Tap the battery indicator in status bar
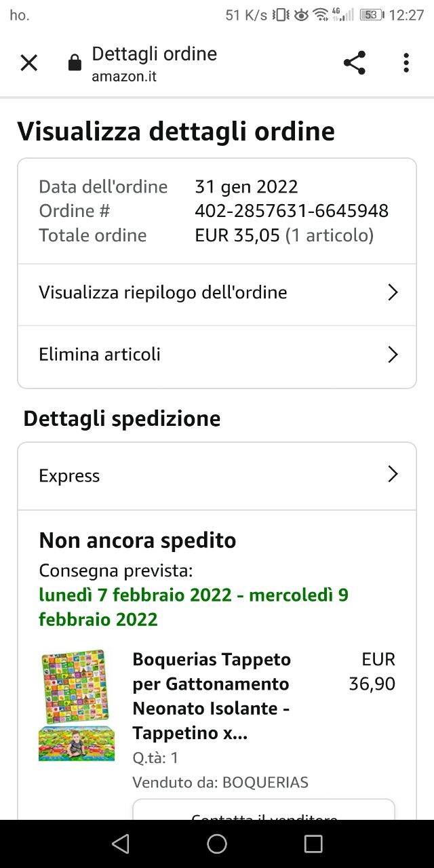 click(x=372, y=15)
